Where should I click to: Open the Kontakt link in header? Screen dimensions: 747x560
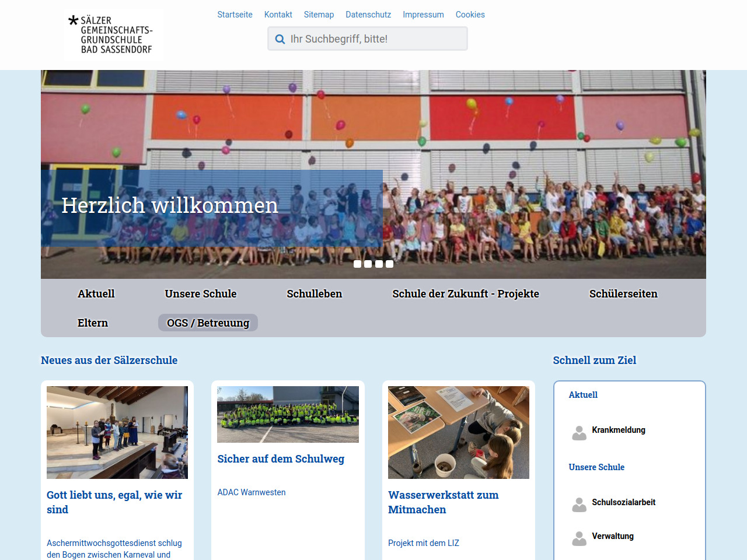[278, 15]
